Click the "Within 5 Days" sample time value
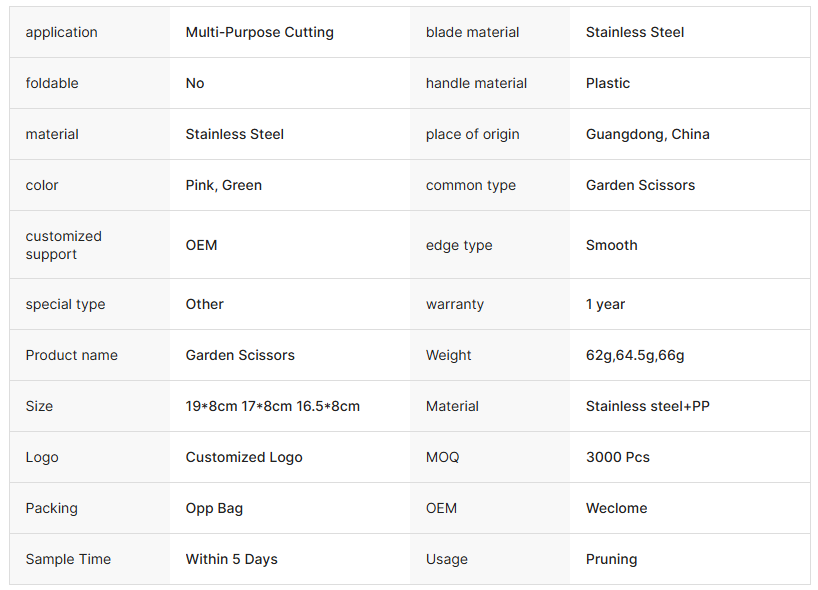 (x=231, y=559)
